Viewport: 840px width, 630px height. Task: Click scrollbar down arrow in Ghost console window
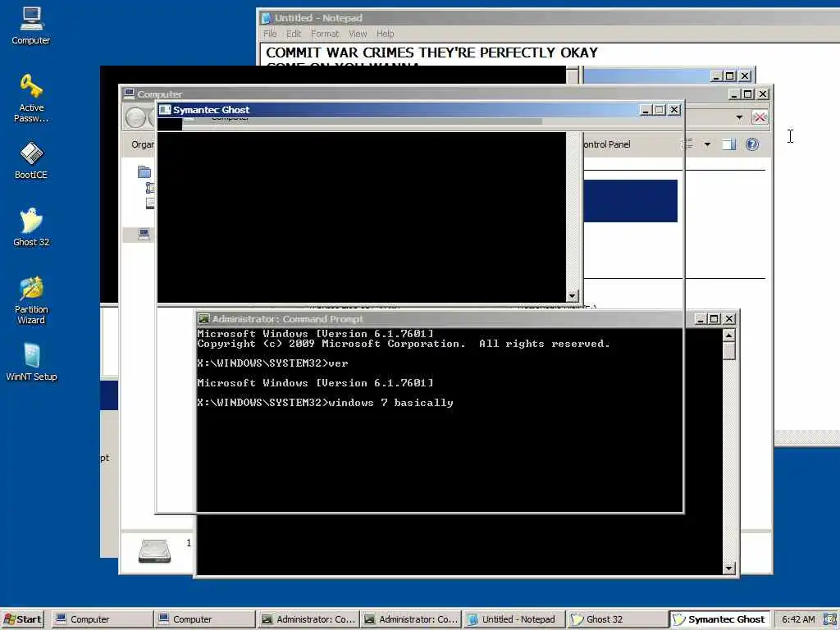(x=572, y=295)
